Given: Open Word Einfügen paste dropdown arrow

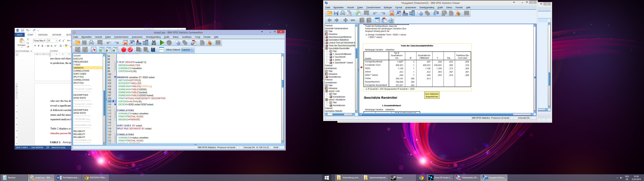Looking at the screenshot, I should pyautogui.click(x=21, y=48).
